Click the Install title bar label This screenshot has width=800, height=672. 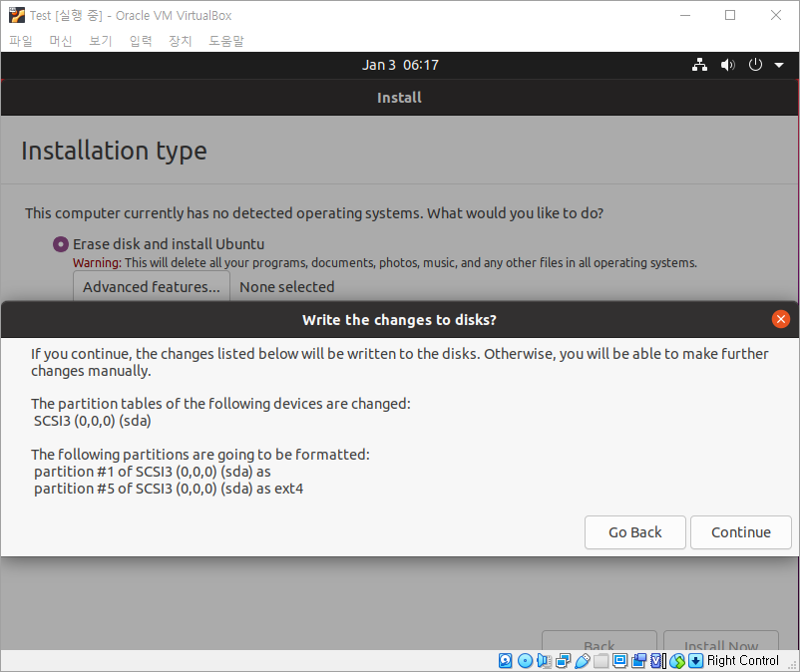point(399,98)
